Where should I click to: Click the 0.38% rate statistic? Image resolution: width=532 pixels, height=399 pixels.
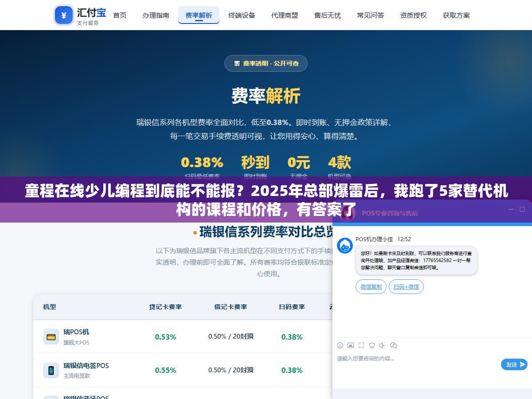tap(202, 163)
